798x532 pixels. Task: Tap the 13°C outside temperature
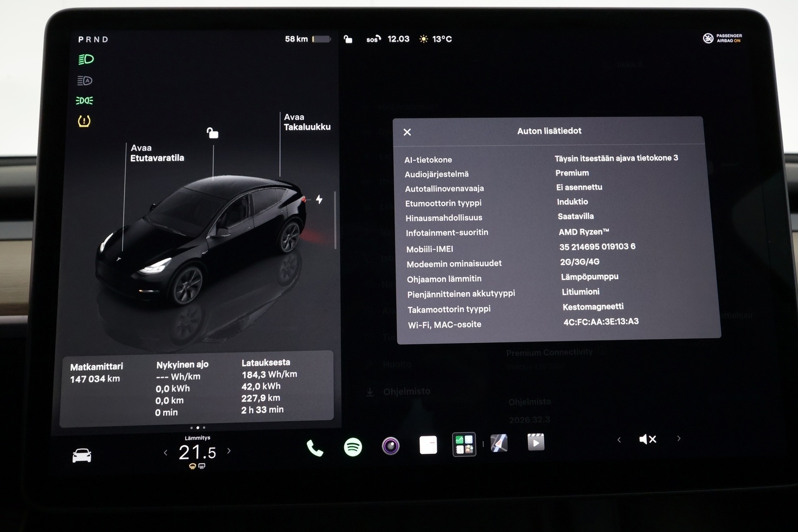point(442,39)
